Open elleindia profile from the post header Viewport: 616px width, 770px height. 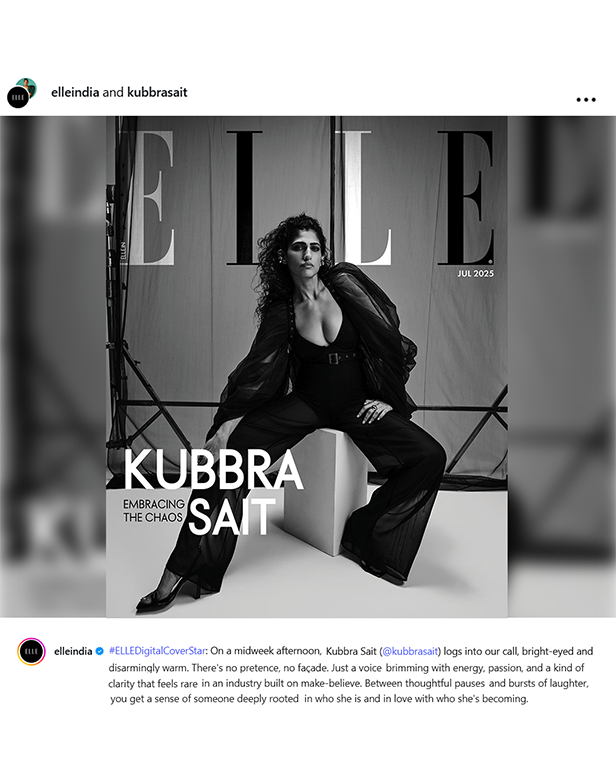click(75, 92)
